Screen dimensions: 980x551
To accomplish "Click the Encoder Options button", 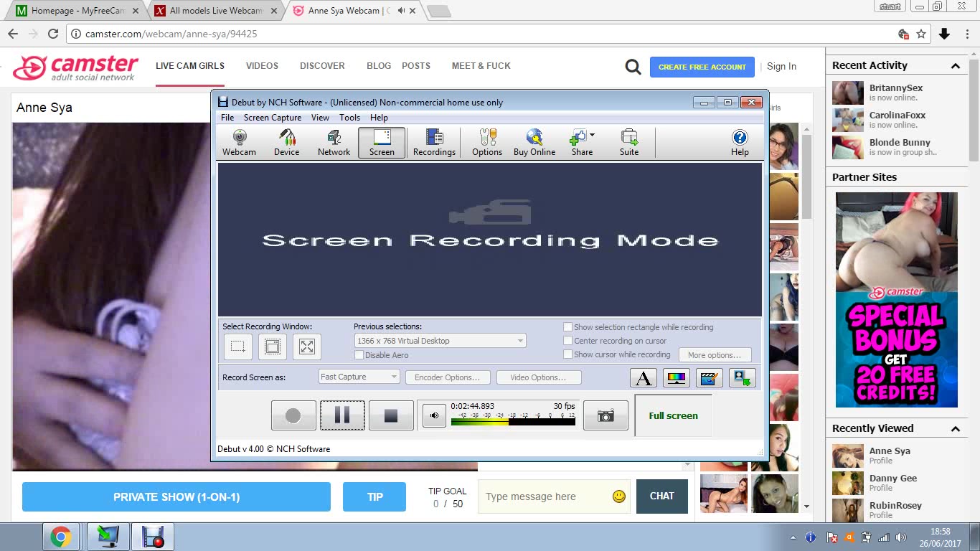I will pyautogui.click(x=448, y=377).
